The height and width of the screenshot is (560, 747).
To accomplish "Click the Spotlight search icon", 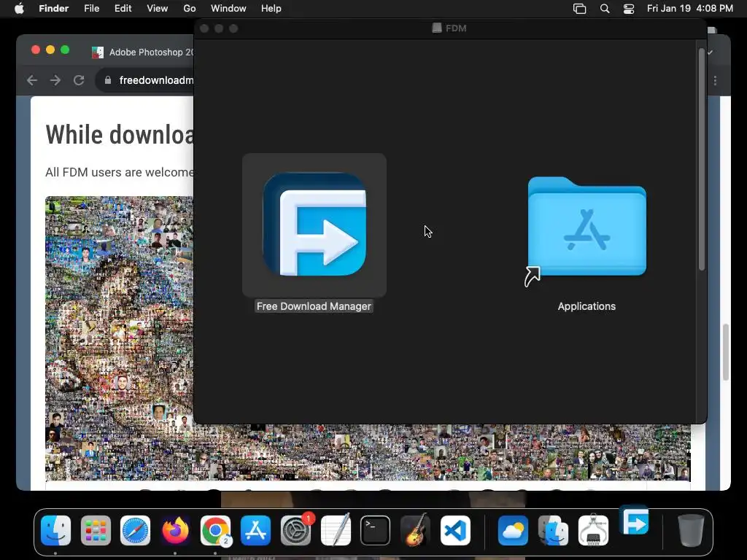I will coord(605,9).
